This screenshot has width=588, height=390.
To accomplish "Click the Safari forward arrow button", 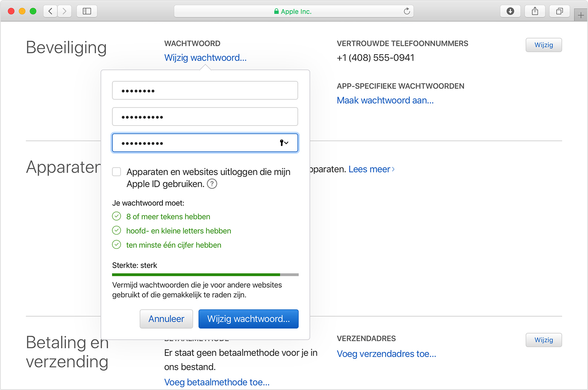I will tap(64, 11).
